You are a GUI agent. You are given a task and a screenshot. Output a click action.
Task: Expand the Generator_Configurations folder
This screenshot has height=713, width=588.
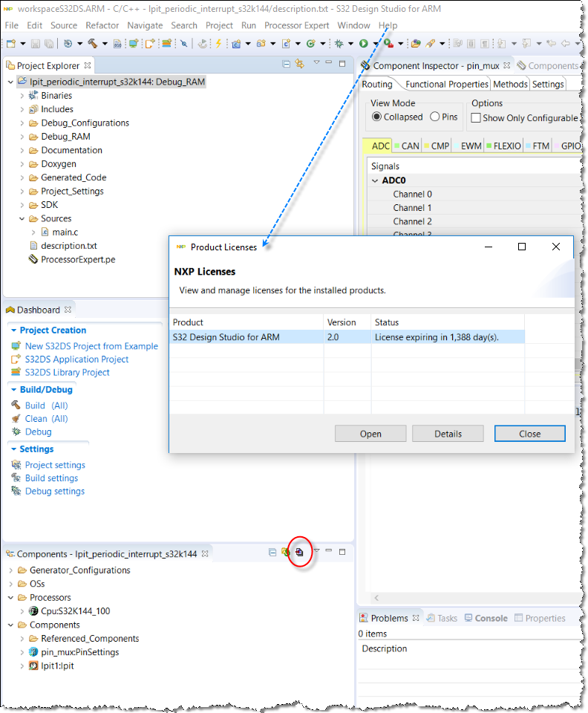tap(10, 570)
